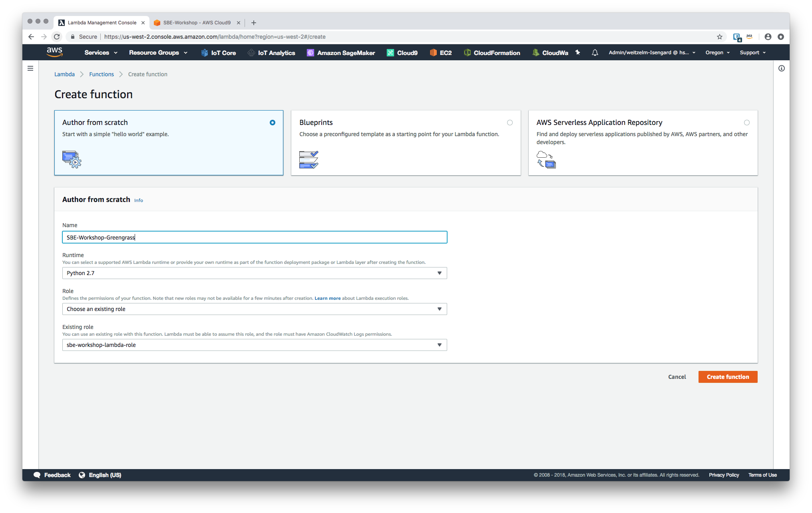Viewport: 812px width, 513px height.
Task: Click the AWS extension icon in toolbar
Action: coord(749,36)
